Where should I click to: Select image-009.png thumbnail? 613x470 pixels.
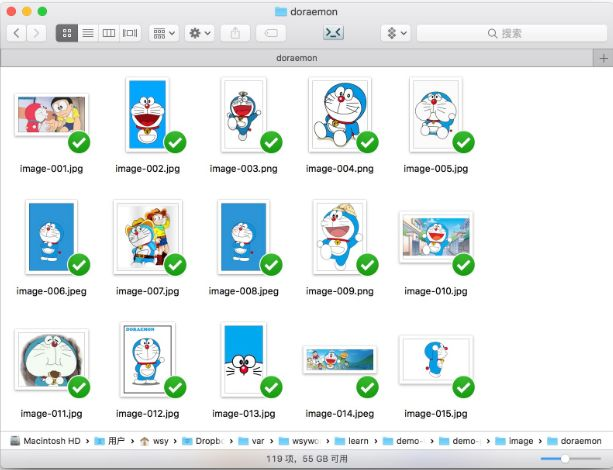340,237
